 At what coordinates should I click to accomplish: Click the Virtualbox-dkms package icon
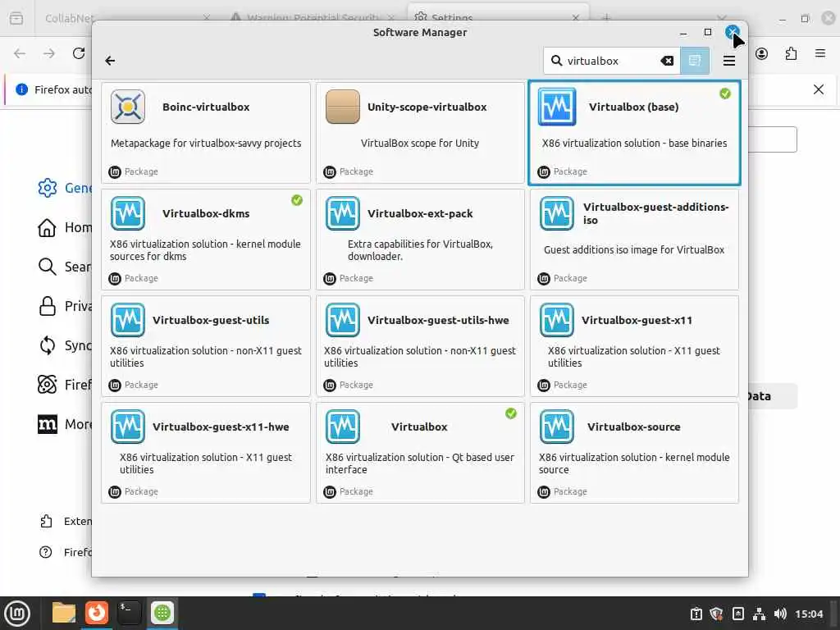127,213
